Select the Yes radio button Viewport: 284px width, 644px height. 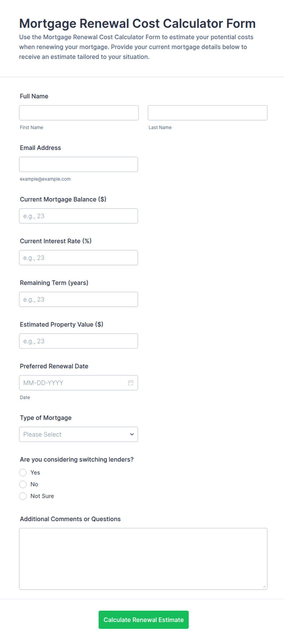(x=23, y=472)
